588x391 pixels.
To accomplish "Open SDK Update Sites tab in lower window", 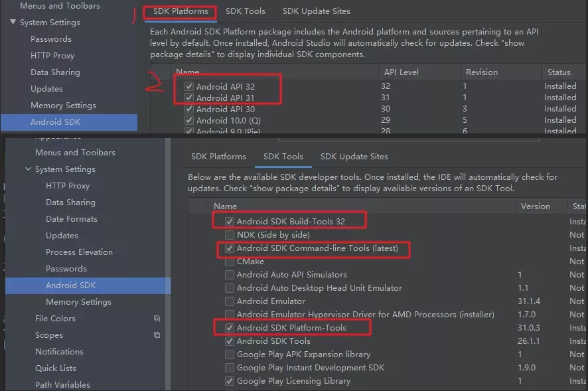I will pyautogui.click(x=354, y=157).
